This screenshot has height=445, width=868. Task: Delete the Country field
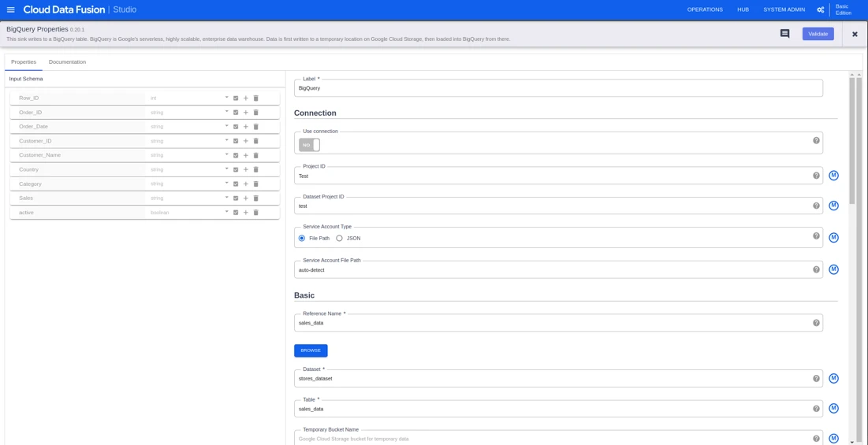[255, 169]
